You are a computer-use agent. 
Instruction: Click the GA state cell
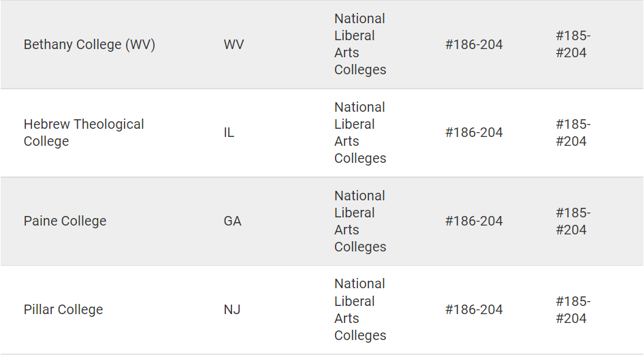tap(232, 221)
